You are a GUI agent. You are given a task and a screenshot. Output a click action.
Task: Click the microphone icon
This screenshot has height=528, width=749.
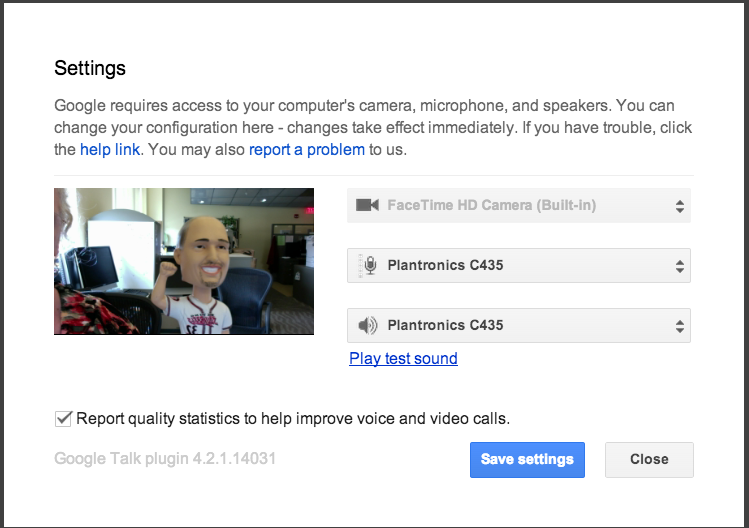[371, 266]
